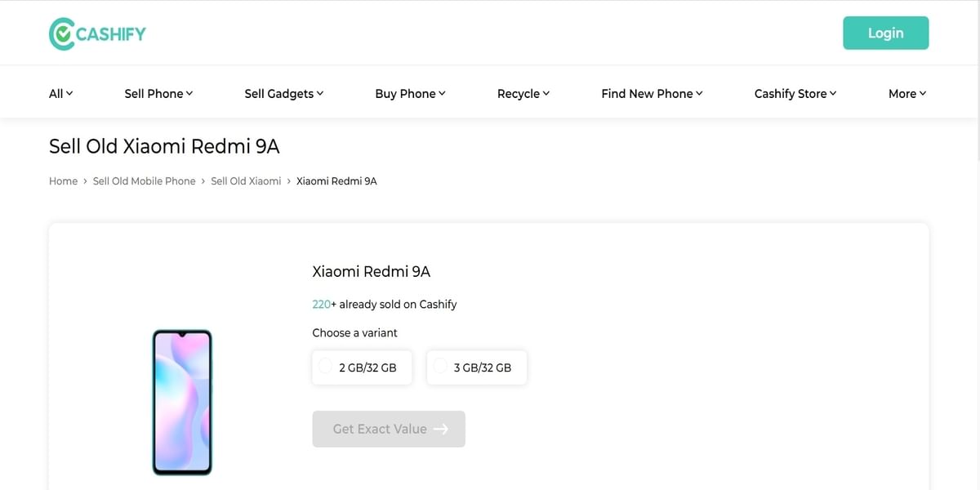The height and width of the screenshot is (490, 980).
Task: Expand the More dropdown
Action: pyautogui.click(x=907, y=93)
